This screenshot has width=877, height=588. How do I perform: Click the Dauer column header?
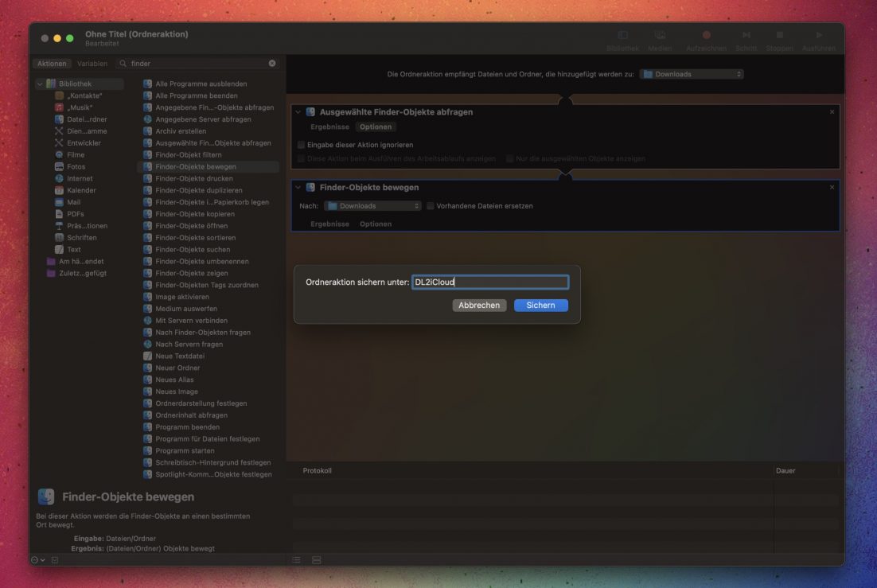(x=785, y=470)
